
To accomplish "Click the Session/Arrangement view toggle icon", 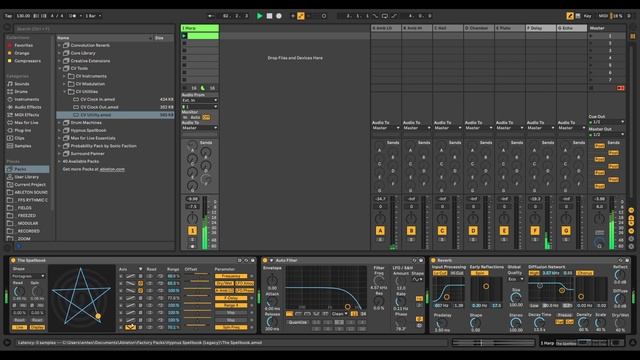I will pos(633,36).
